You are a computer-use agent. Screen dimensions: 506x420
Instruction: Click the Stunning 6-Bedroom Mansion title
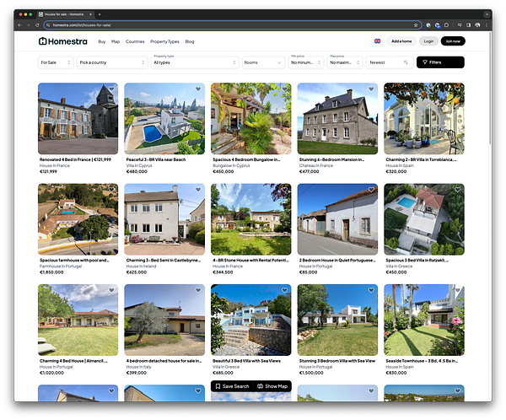(x=331, y=159)
